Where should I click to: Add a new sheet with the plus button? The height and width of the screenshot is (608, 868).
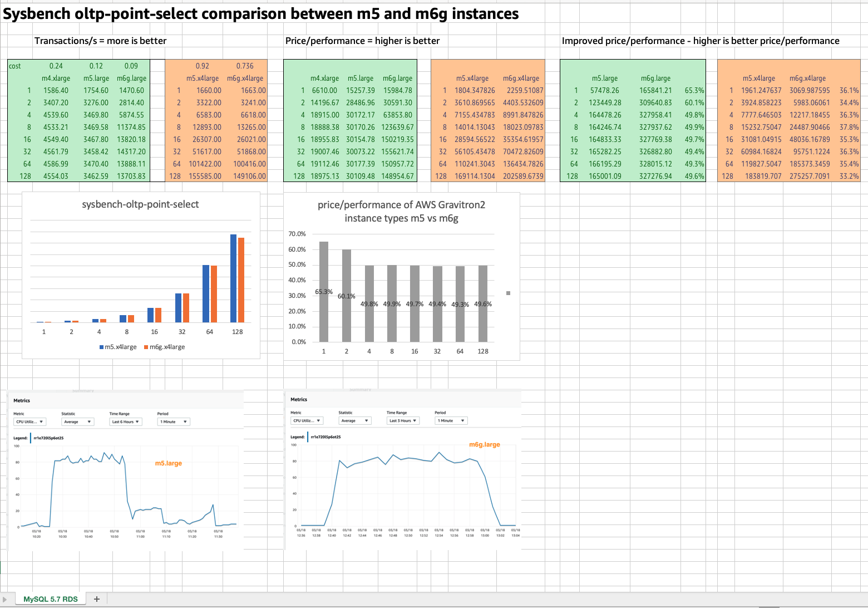(97, 599)
